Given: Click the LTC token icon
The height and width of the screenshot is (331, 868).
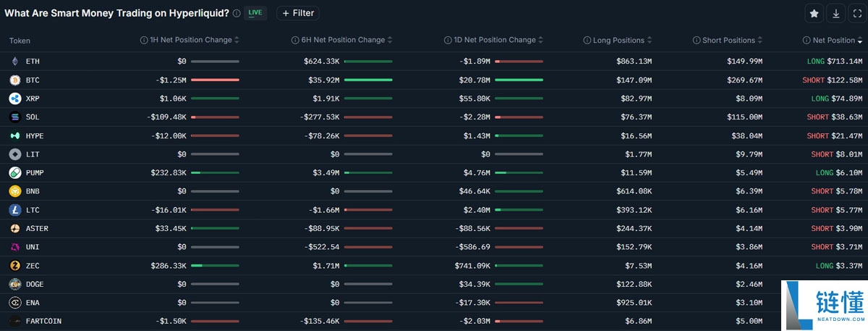Looking at the screenshot, I should tap(14, 210).
